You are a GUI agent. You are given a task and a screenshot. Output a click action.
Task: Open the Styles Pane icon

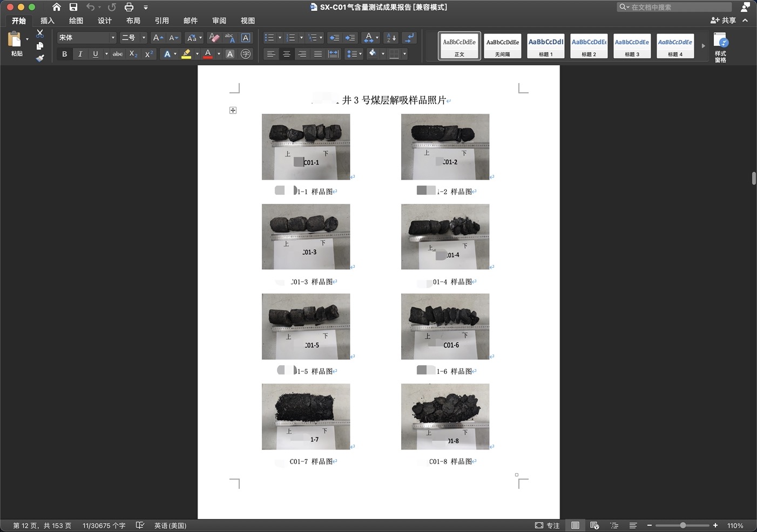720,47
